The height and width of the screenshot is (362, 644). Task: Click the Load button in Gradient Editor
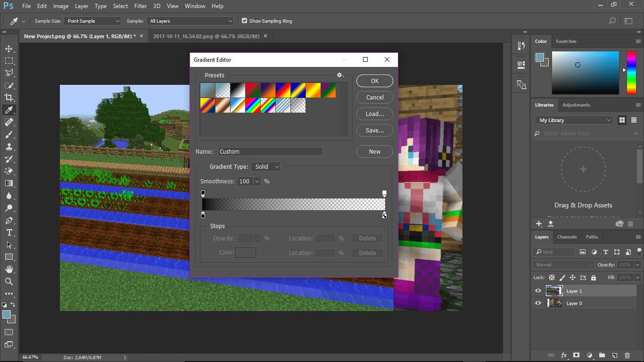(x=374, y=114)
